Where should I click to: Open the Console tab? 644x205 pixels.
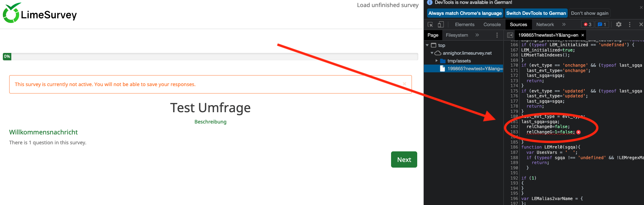pos(492,24)
